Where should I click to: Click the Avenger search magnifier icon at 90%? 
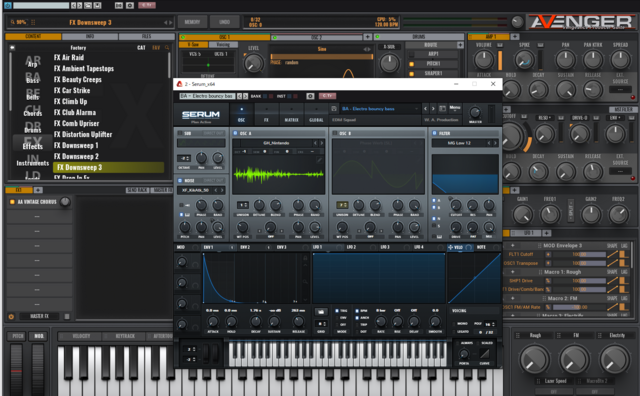[x=13, y=22]
